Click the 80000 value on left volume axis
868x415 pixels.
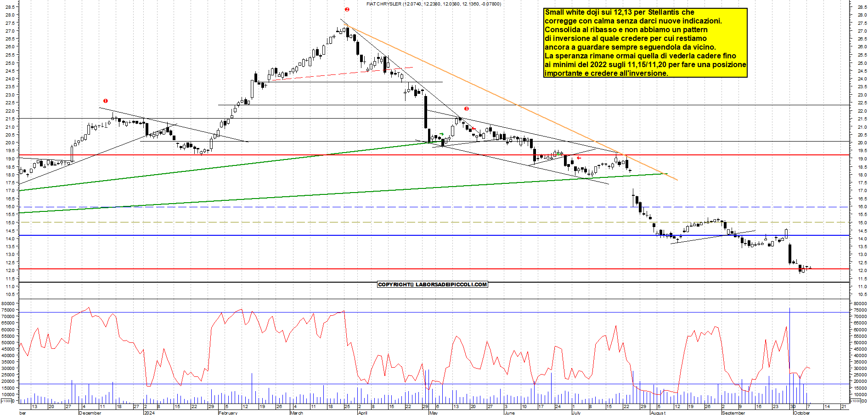click(x=9, y=304)
